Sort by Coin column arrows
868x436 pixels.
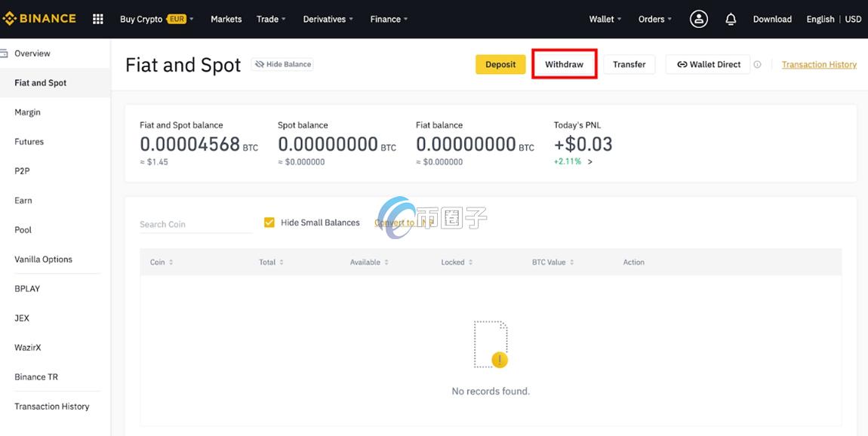click(x=171, y=263)
